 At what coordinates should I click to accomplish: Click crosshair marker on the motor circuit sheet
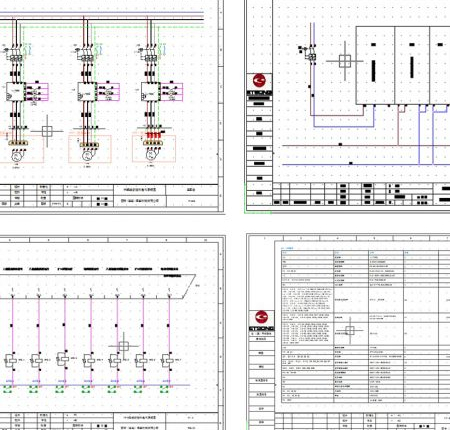[47, 131]
